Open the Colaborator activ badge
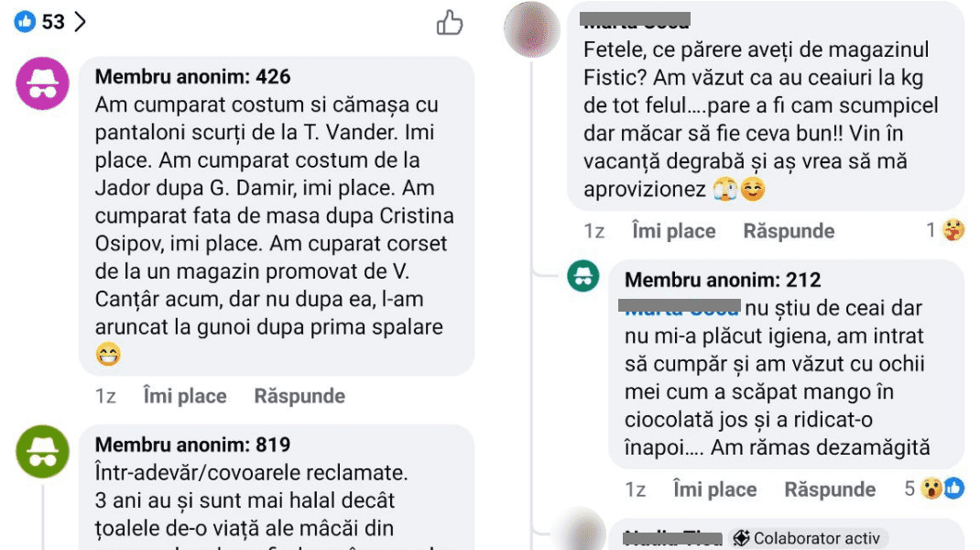980x550 pixels. [x=806, y=538]
